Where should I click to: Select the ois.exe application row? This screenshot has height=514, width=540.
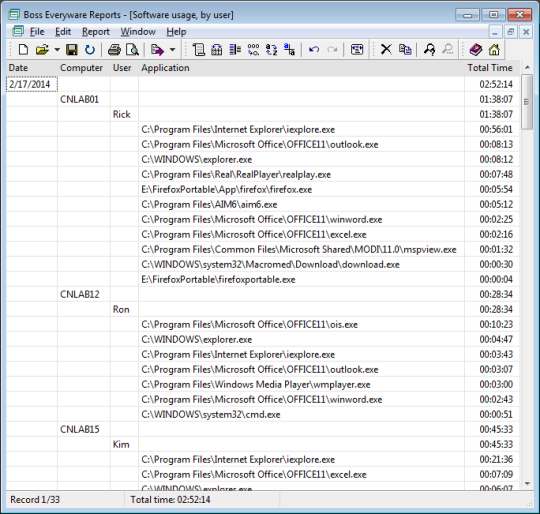tap(263, 325)
